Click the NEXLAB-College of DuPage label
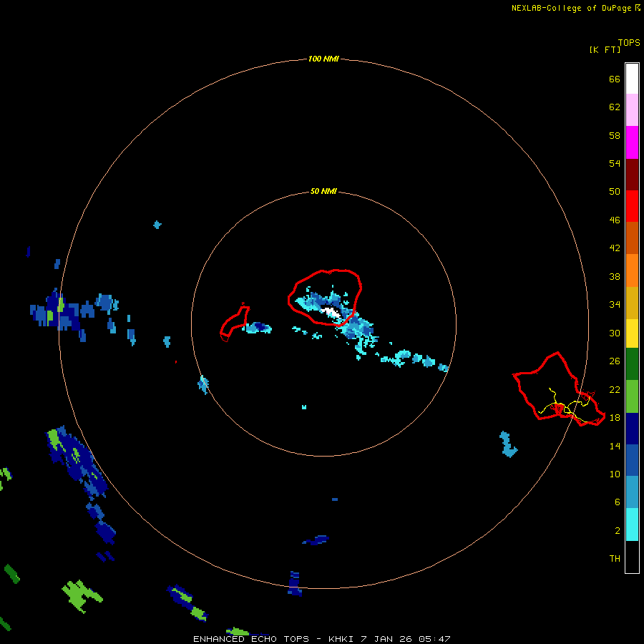 click(x=571, y=8)
